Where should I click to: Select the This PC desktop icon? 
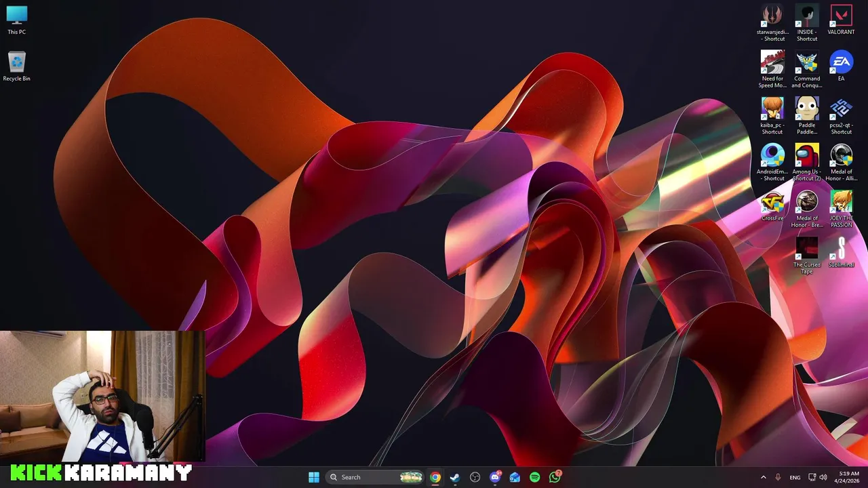pyautogui.click(x=16, y=20)
